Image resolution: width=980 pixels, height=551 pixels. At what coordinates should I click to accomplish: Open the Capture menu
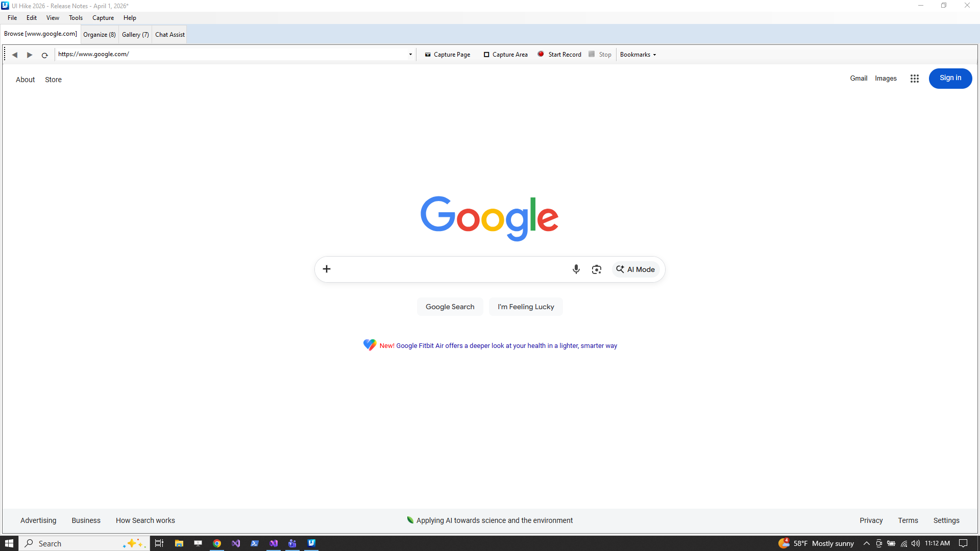[103, 18]
